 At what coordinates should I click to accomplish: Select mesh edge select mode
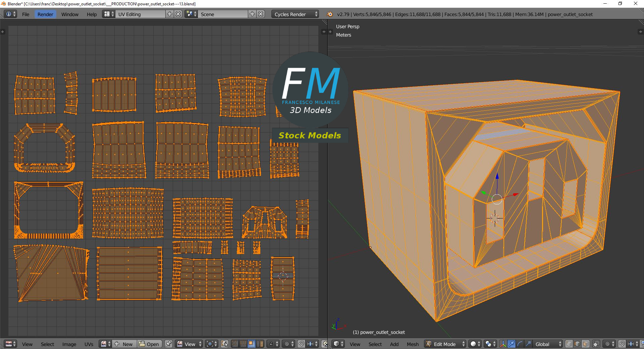click(x=577, y=344)
